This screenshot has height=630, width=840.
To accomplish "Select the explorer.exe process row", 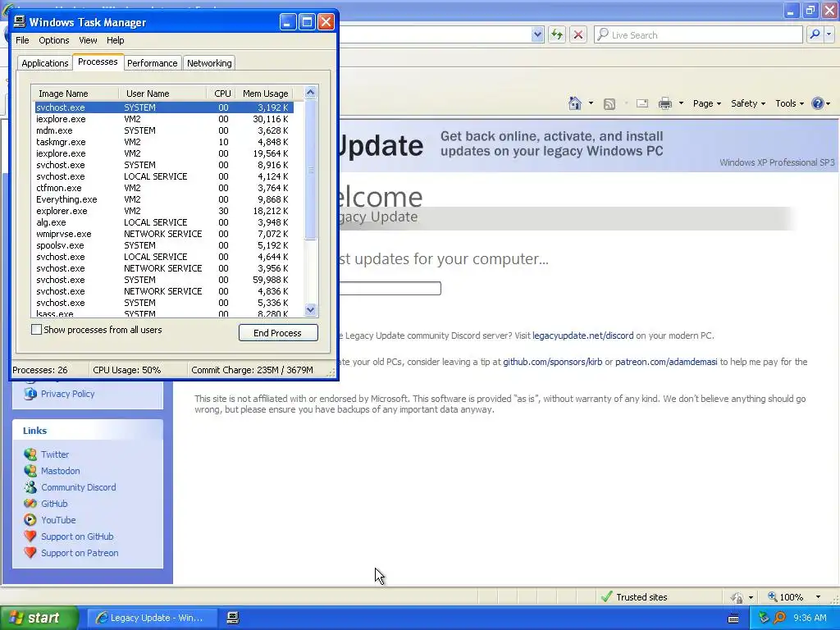I will click(164, 211).
